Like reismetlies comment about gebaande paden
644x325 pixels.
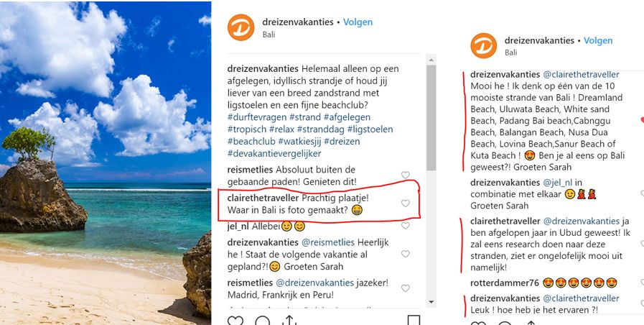[406, 175]
